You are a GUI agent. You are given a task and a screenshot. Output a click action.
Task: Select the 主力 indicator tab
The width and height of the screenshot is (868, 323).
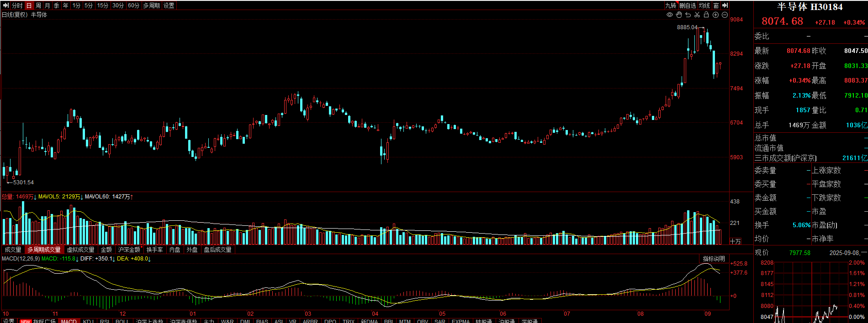[x=209, y=321]
